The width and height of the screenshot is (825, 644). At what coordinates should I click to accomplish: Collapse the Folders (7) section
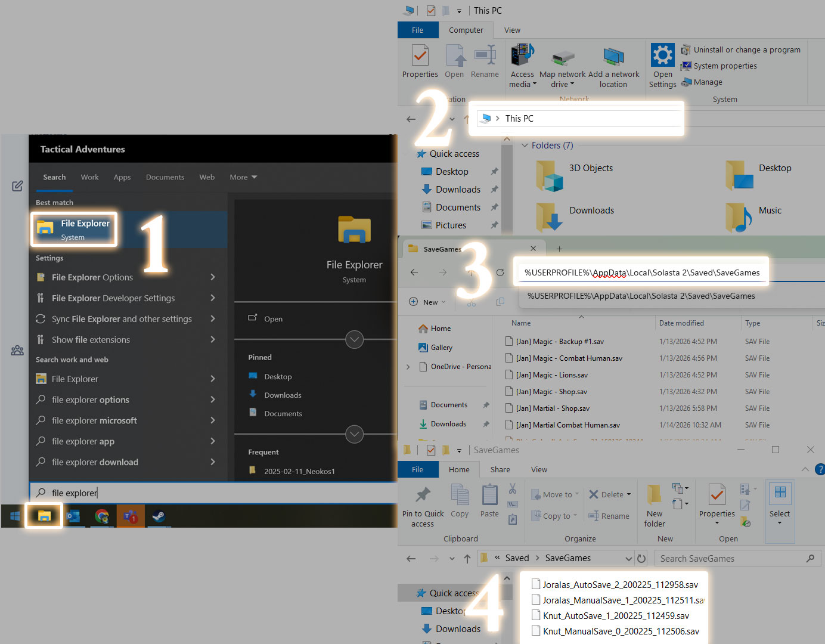click(525, 145)
